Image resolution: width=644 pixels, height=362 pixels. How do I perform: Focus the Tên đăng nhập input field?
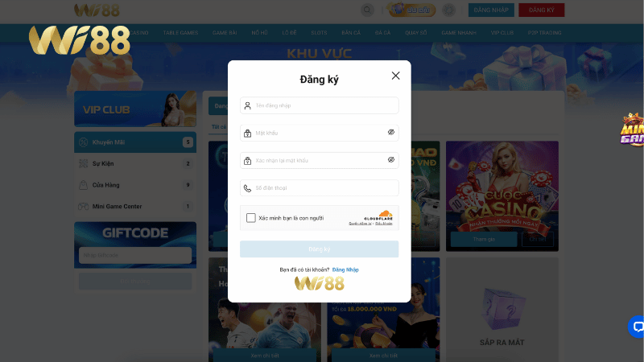point(319,105)
